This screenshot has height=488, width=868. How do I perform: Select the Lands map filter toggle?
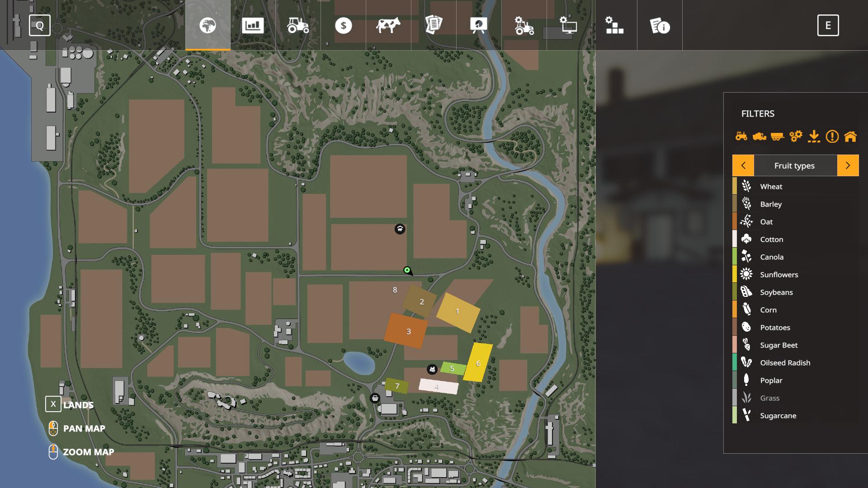click(52, 404)
